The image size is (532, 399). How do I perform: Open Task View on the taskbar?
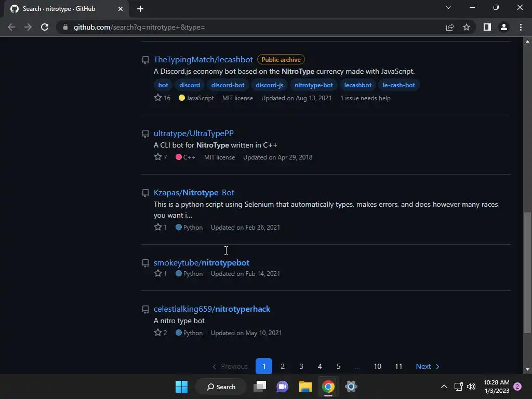click(x=260, y=387)
